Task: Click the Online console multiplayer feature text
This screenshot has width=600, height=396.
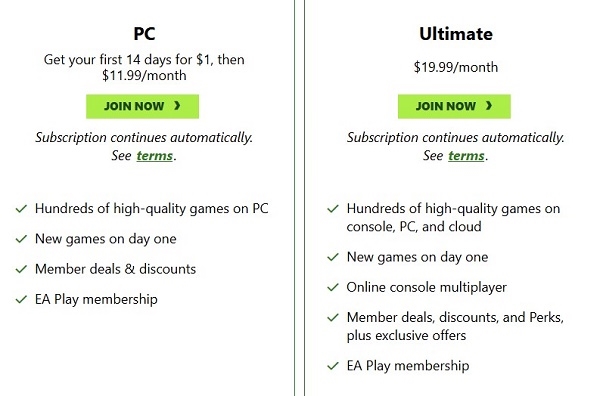Action: [x=427, y=287]
